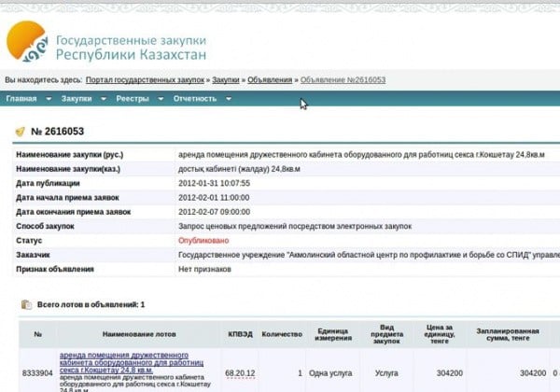Expand the dropdown arrow next to 'Реестры'

coord(161,98)
